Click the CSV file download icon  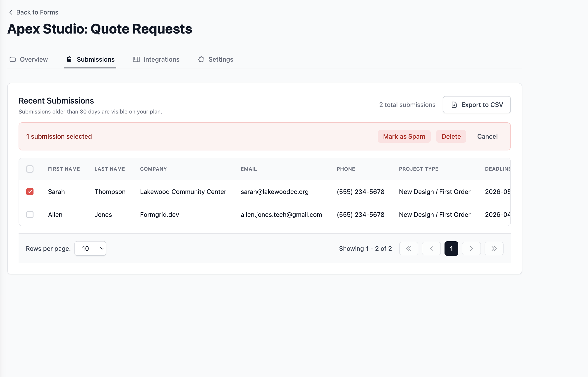[454, 105]
